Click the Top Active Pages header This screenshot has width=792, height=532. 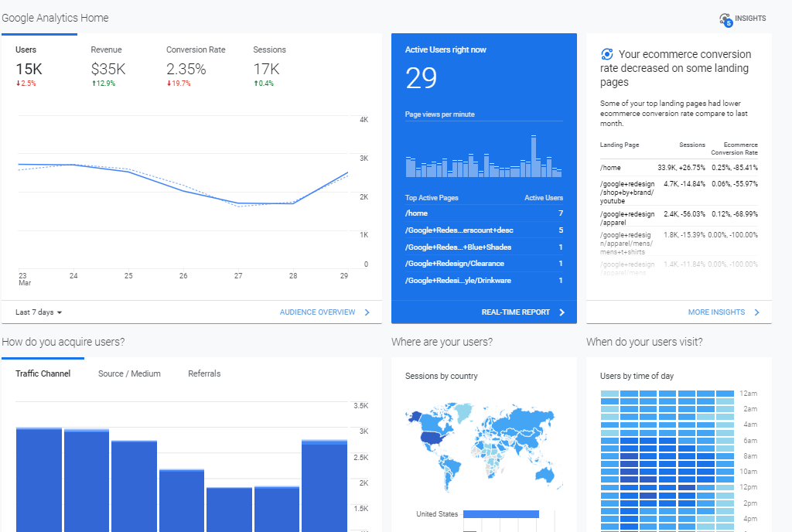(x=432, y=198)
